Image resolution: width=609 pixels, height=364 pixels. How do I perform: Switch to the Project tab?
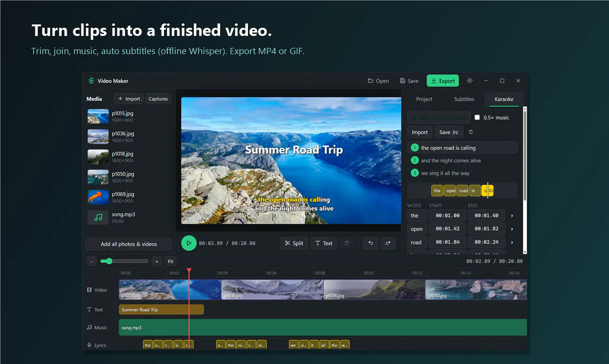pos(424,99)
